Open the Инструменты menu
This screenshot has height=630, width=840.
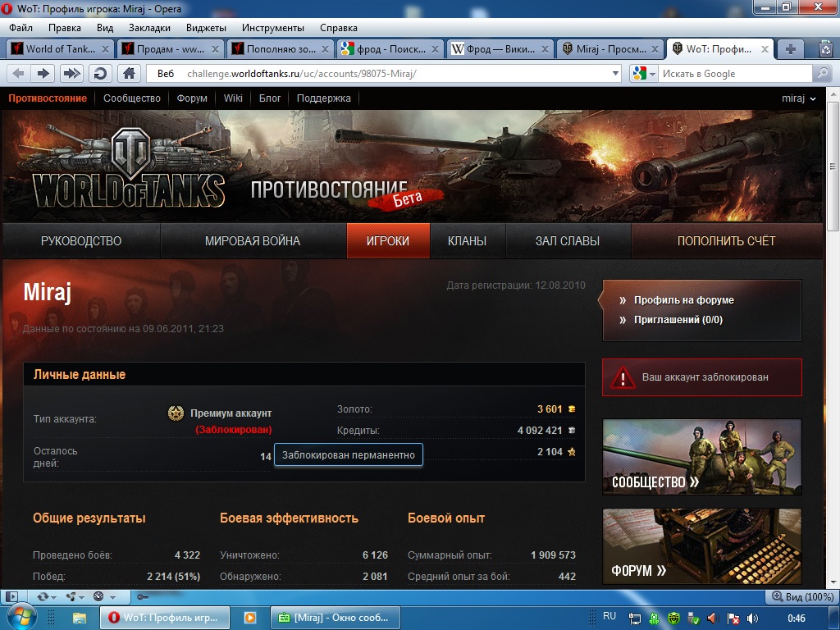coord(272,28)
